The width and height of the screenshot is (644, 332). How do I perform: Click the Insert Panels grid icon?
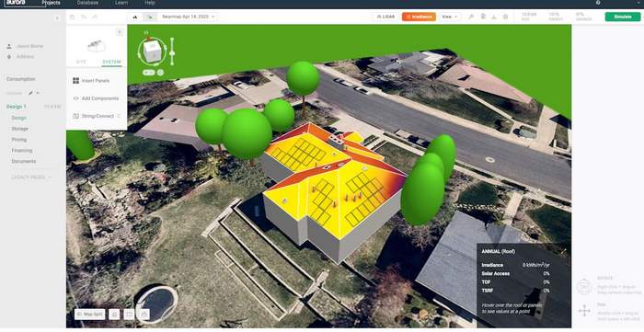coord(76,81)
